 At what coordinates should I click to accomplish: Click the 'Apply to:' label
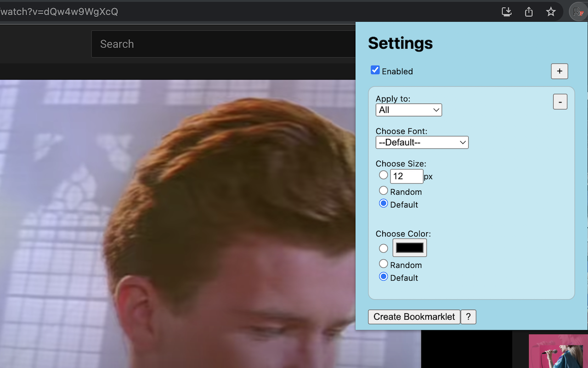[x=393, y=99]
